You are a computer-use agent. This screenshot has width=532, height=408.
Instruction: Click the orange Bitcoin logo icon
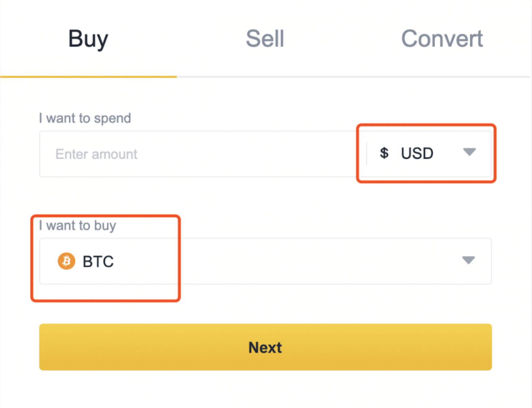[66, 261]
